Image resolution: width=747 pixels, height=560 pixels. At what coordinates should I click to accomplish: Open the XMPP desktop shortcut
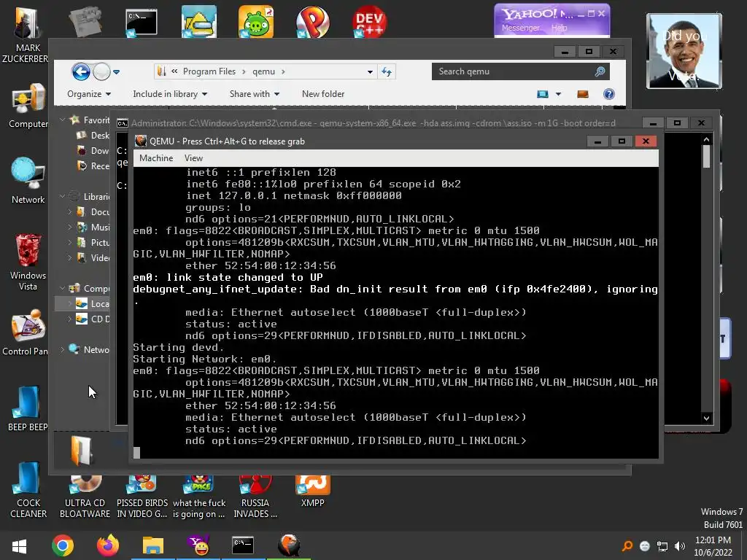point(312,491)
